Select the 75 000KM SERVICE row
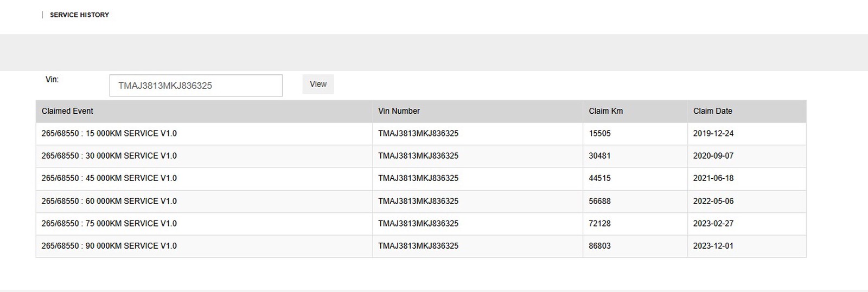 (109, 223)
